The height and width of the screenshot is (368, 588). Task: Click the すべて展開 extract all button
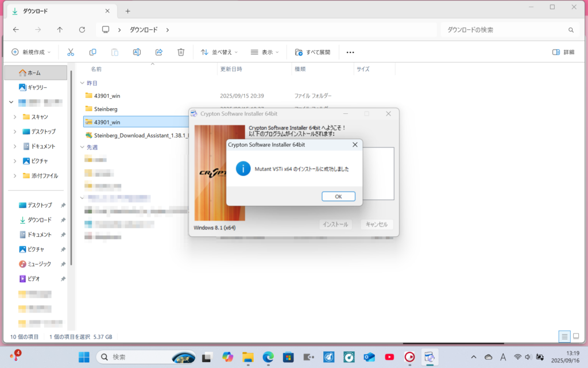(x=312, y=52)
